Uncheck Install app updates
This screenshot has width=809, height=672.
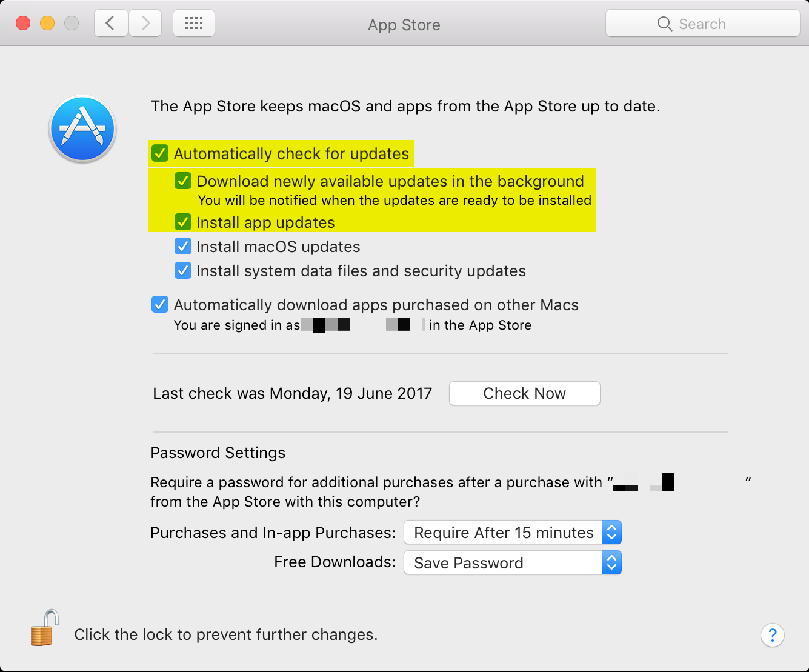[183, 222]
